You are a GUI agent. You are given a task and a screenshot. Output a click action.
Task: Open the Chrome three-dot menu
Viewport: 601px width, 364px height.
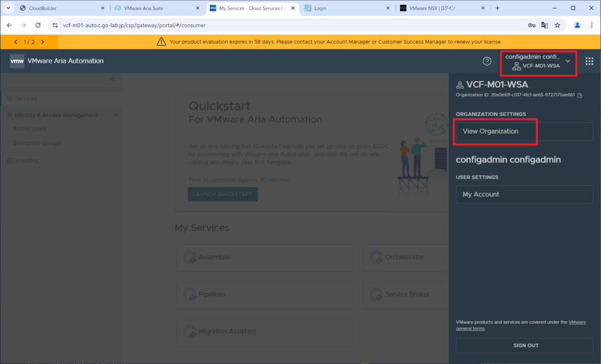(591, 25)
